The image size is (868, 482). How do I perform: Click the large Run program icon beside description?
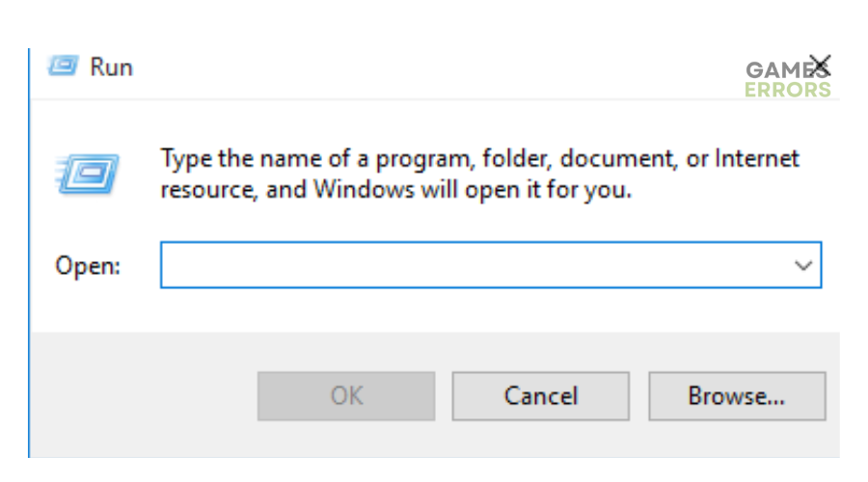point(87,174)
